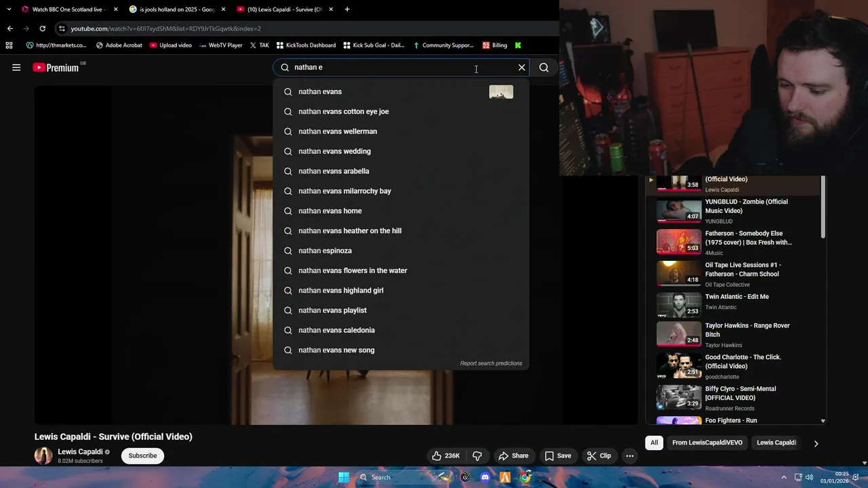The width and height of the screenshot is (868, 488).
Task: Select suggestion 'nathan evans milarrochy bay'
Action: (401, 191)
